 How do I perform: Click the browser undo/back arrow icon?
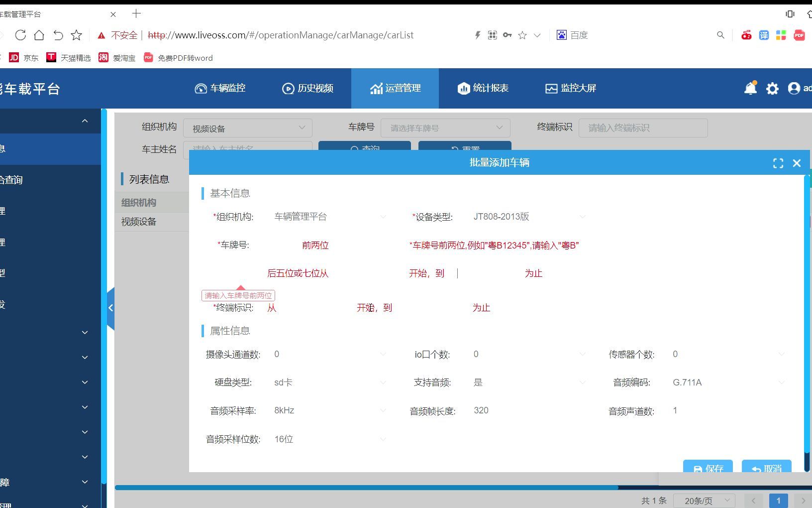(x=58, y=35)
